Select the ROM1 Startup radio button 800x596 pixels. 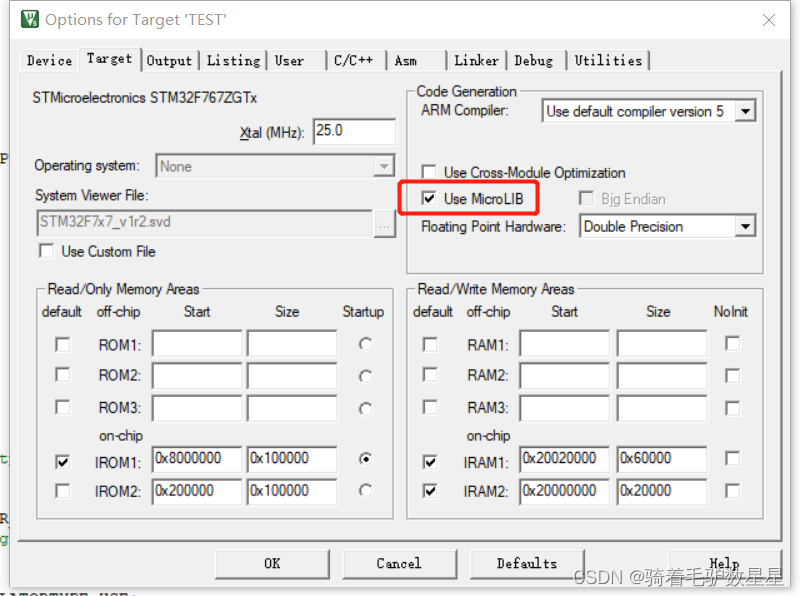pos(365,344)
